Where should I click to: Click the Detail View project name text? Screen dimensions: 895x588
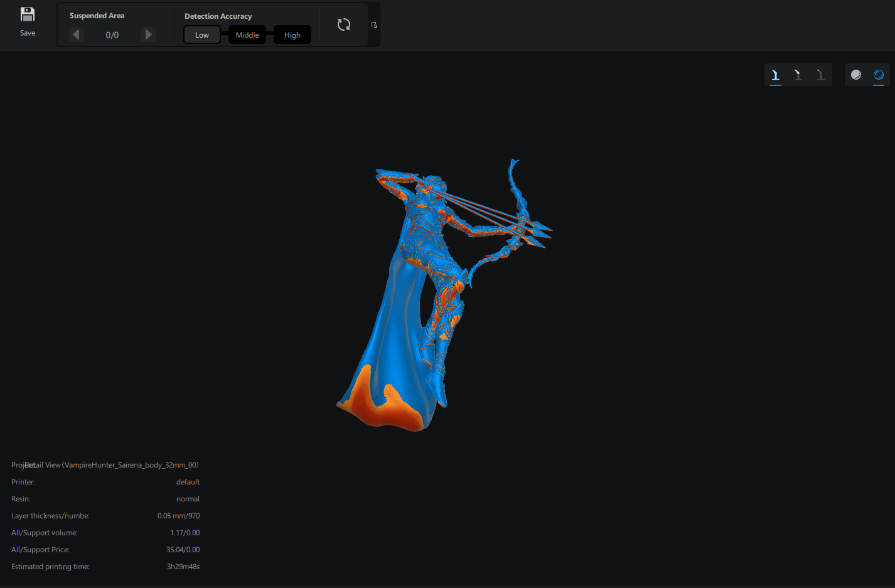113,465
